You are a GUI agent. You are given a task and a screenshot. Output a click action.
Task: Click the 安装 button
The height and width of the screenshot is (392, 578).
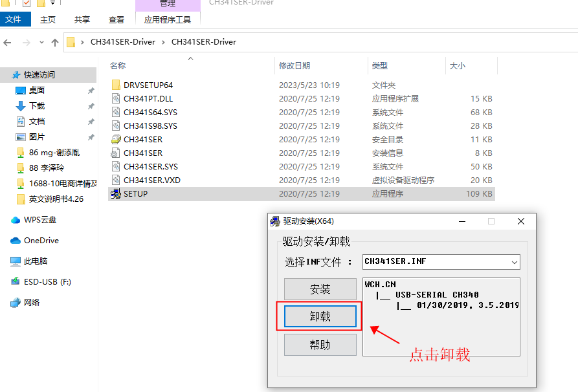320,289
